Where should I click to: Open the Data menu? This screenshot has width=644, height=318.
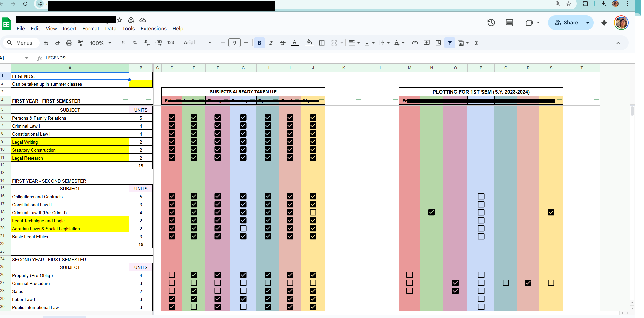[111, 29]
